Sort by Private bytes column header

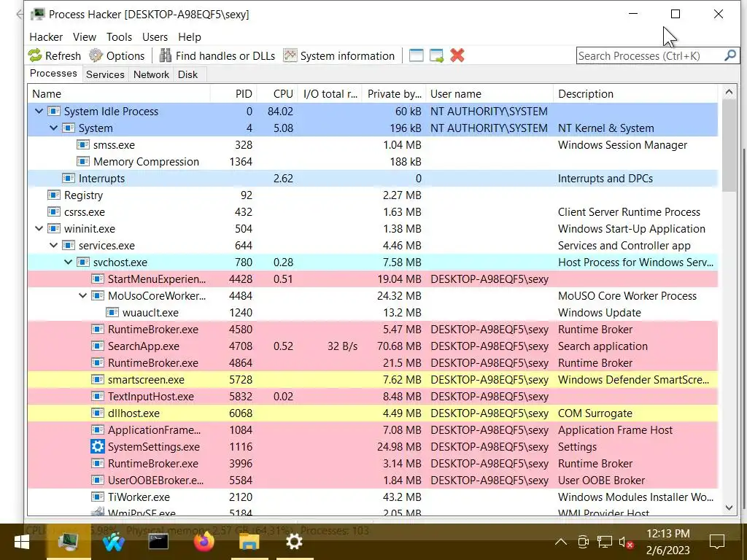pos(394,94)
